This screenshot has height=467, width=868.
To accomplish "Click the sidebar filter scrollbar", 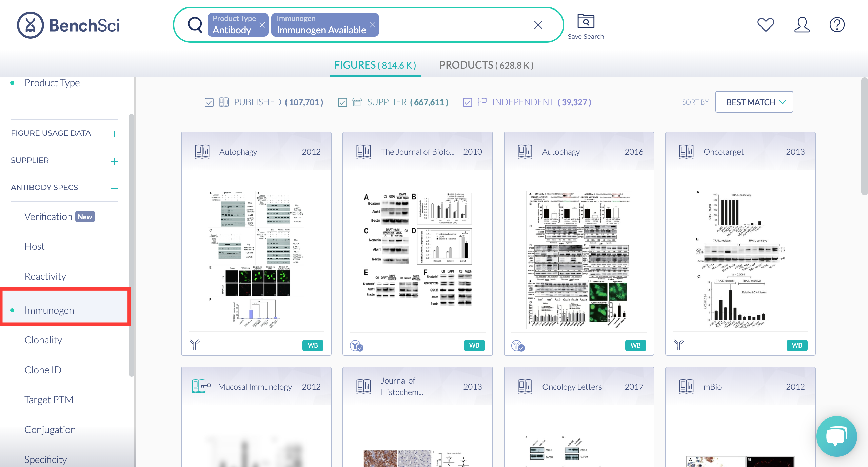I will pos(132,245).
